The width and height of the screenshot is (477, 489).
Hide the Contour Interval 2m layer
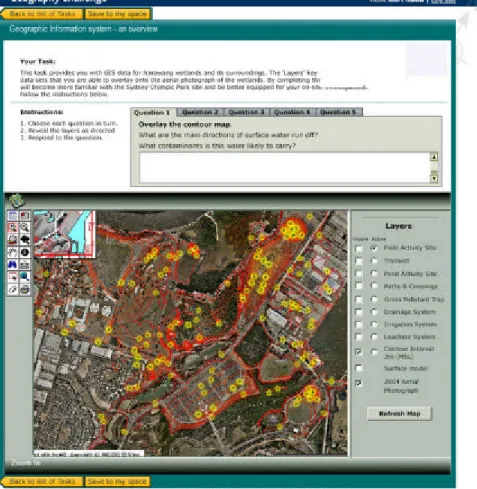359,352
